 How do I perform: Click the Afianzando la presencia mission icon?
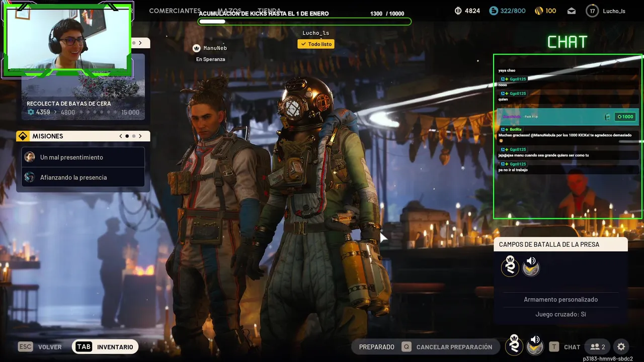tap(30, 177)
